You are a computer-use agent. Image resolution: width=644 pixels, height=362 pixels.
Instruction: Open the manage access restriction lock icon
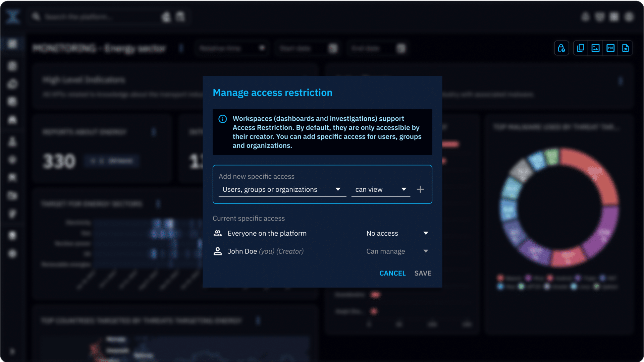click(x=561, y=48)
